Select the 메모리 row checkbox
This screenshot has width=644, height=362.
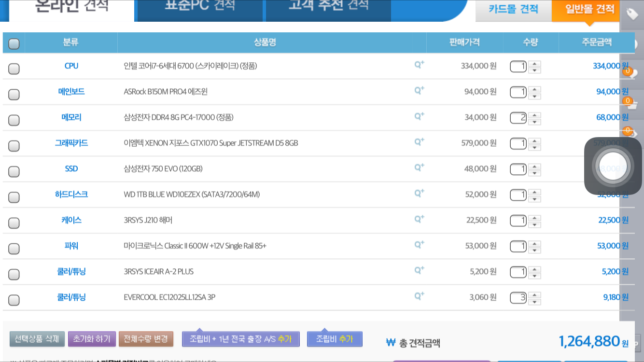[x=14, y=120]
